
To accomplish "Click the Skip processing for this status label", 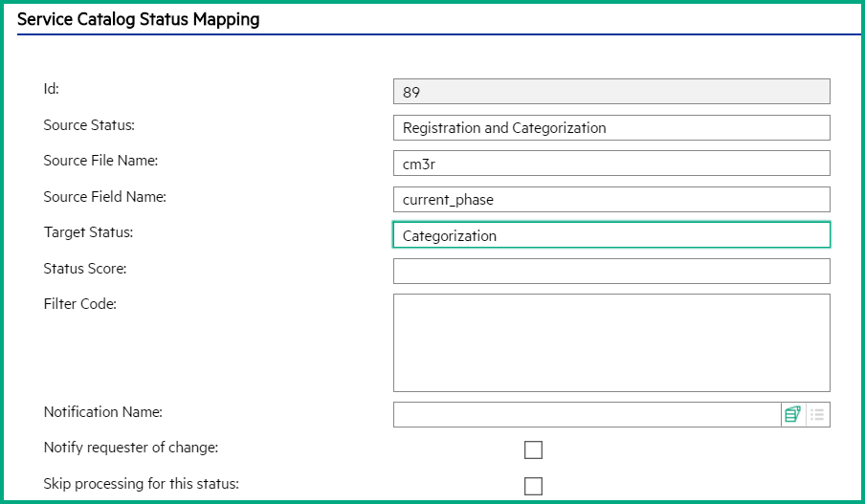I will pos(142,484).
